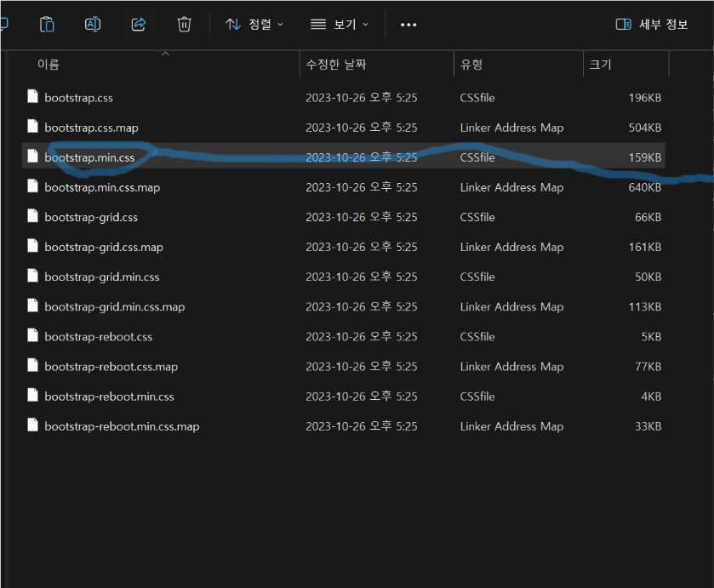The width and height of the screenshot is (714, 588).
Task: Select the bootstrap.min.css.map file
Action: click(343, 187)
